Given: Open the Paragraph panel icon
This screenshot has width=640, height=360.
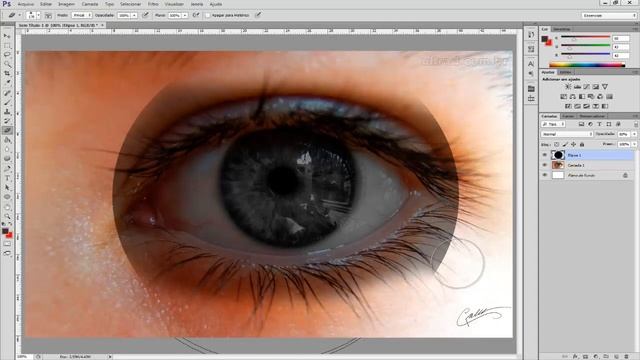Looking at the screenshot, I should click(x=531, y=74).
